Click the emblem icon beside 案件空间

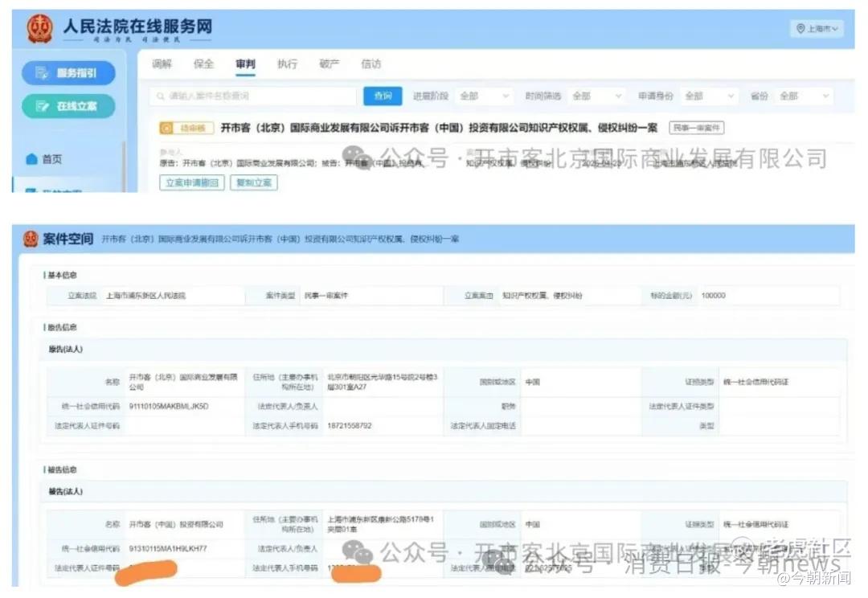pyautogui.click(x=31, y=240)
